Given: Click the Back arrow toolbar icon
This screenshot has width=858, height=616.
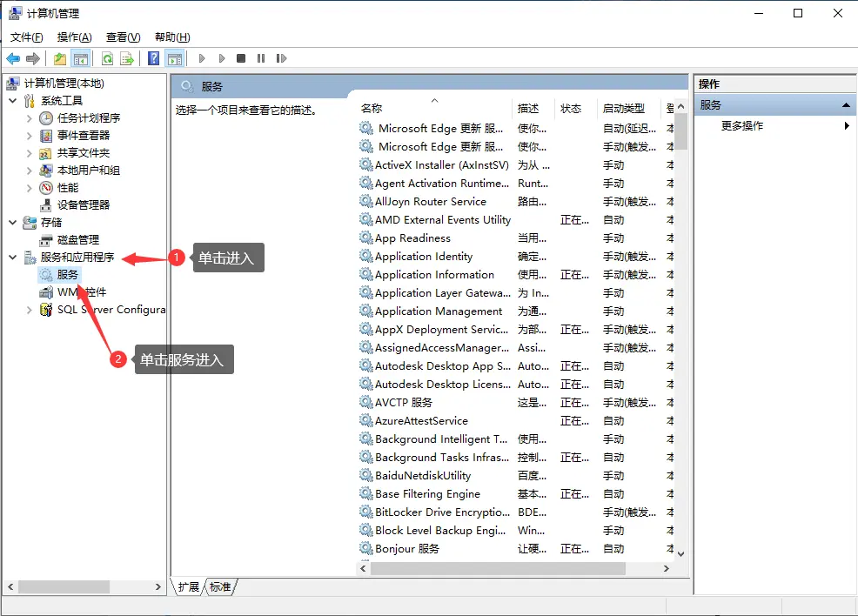Looking at the screenshot, I should point(13,58).
